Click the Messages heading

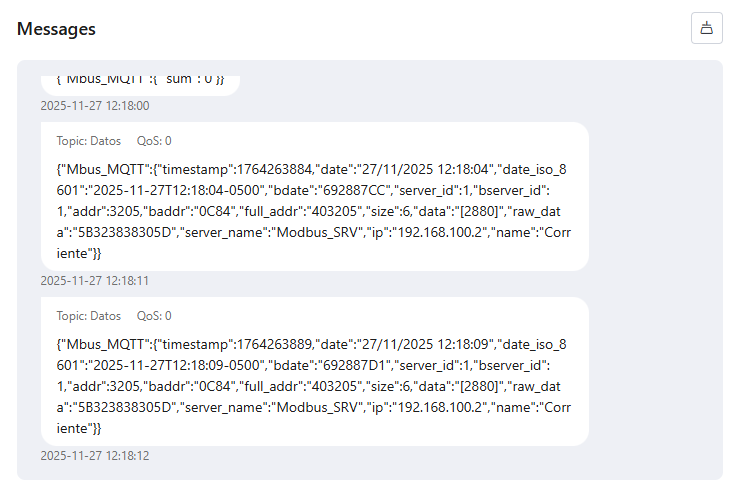coord(56,29)
